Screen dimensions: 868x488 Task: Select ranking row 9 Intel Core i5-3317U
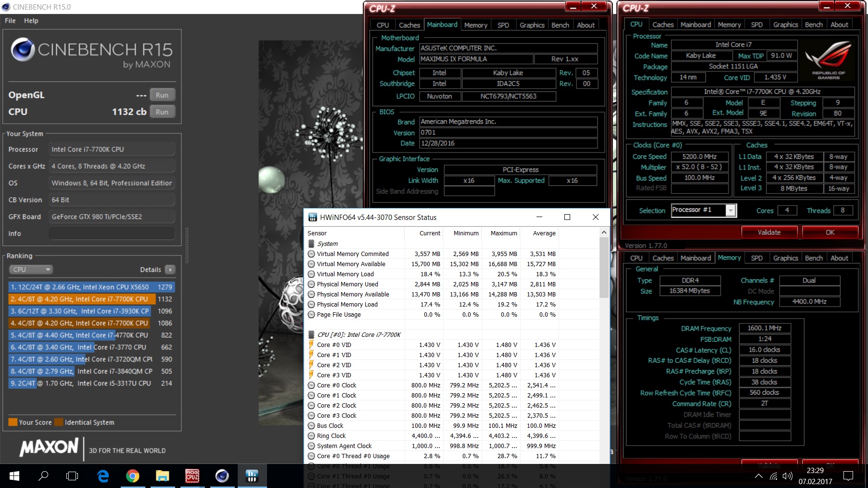pos(91,383)
